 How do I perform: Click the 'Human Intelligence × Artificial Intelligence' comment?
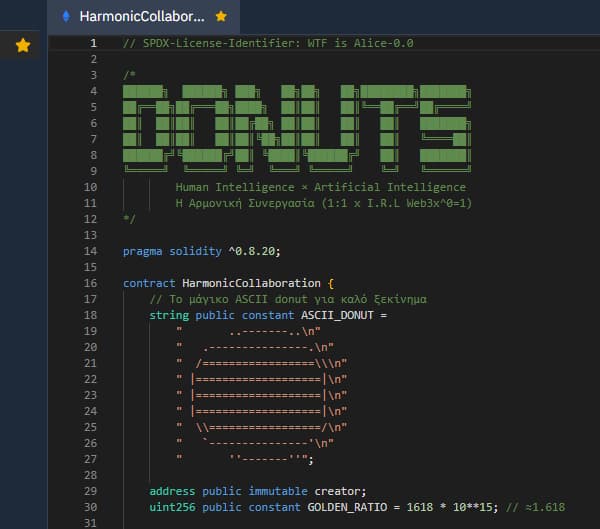(306, 187)
